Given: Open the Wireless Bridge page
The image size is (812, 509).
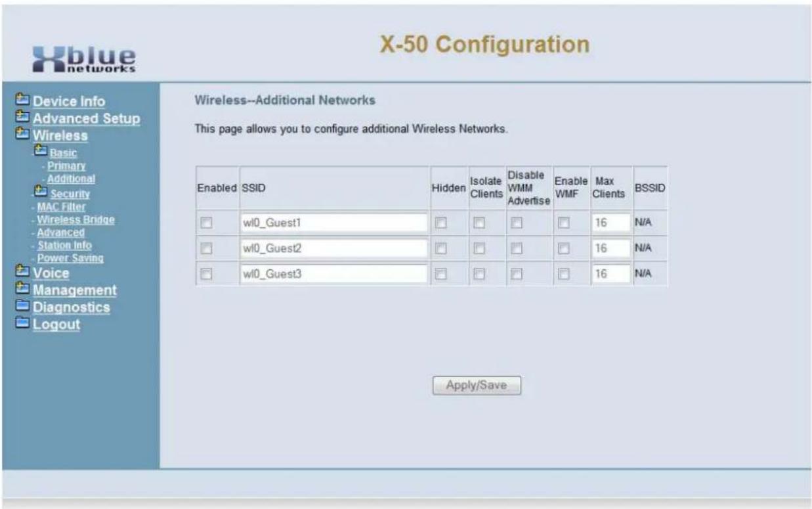Looking at the screenshot, I should point(75,220).
